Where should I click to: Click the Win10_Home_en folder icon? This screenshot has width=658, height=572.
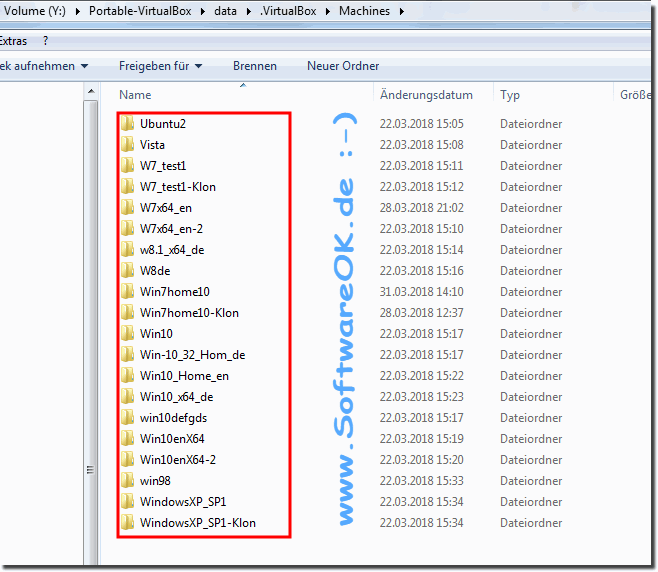(x=128, y=376)
